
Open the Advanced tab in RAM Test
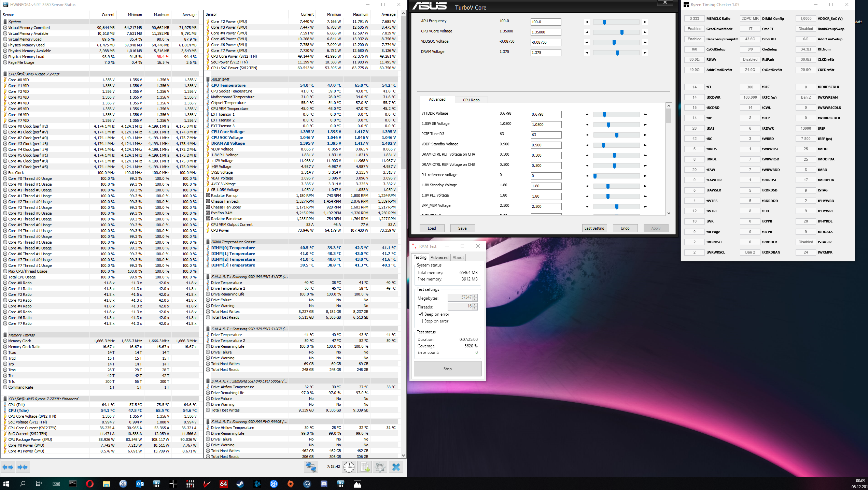(439, 258)
